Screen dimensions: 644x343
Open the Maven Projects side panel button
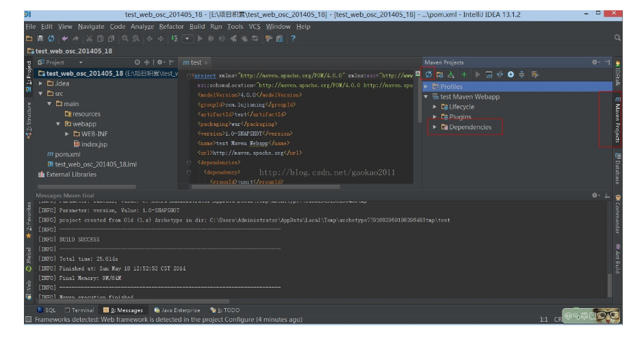(x=617, y=120)
